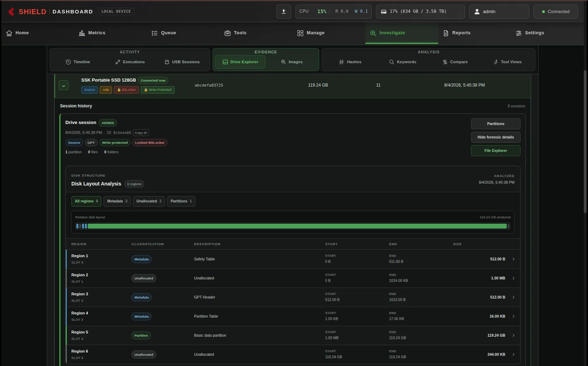Expand Region 5 Basic data partition chevron

pyautogui.click(x=513, y=335)
